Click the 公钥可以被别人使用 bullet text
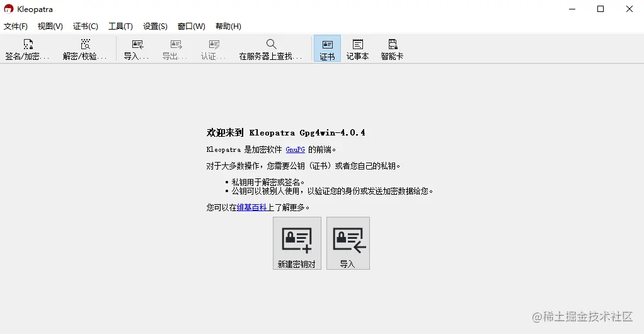The image size is (644, 334). click(x=332, y=191)
